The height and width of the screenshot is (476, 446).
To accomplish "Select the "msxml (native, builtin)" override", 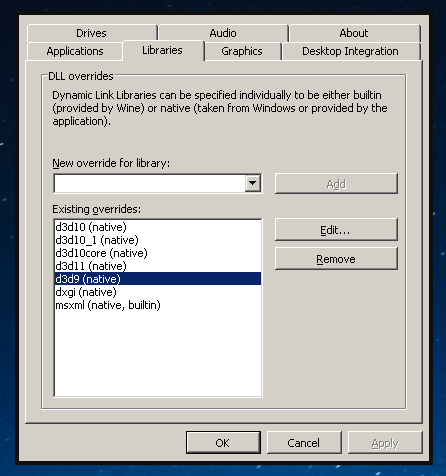I will [158, 305].
